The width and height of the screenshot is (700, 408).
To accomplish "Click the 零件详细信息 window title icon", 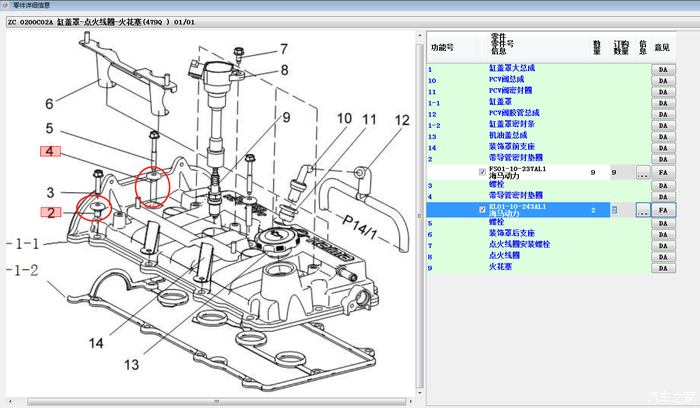I will [x=6, y=5].
